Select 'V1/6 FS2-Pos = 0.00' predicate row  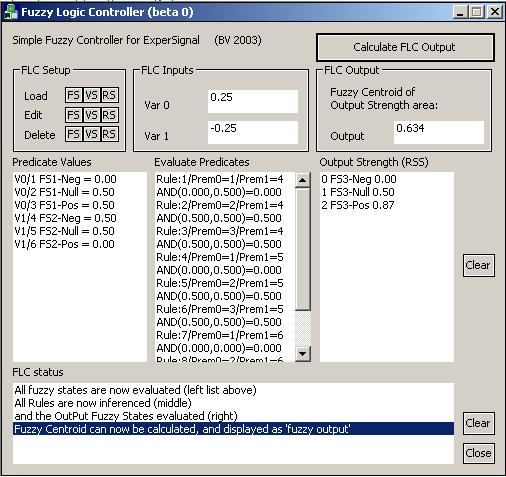(x=80, y=244)
